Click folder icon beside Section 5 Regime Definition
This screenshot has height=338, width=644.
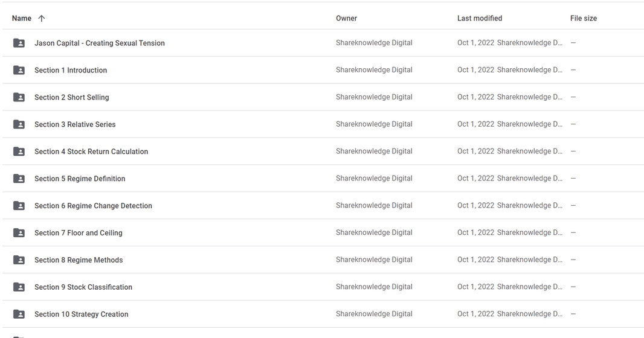coord(19,179)
